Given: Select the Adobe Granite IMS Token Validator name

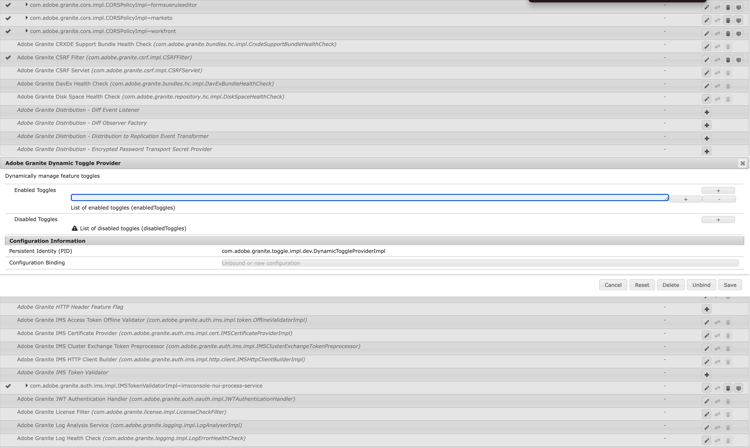Looking at the screenshot, I should tap(63, 372).
